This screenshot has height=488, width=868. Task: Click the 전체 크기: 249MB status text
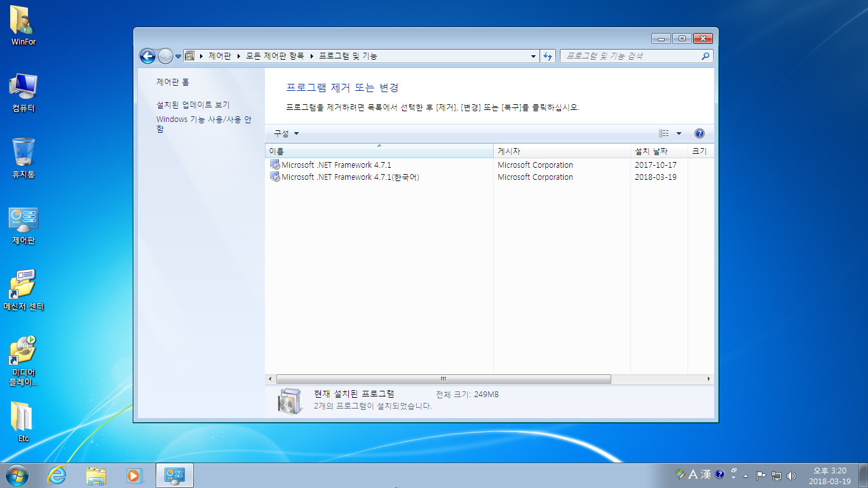click(x=467, y=395)
